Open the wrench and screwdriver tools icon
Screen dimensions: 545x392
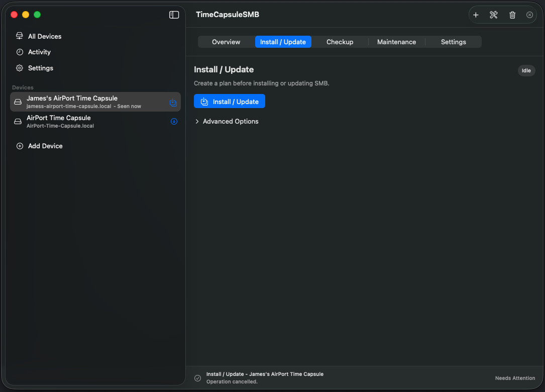pyautogui.click(x=494, y=15)
